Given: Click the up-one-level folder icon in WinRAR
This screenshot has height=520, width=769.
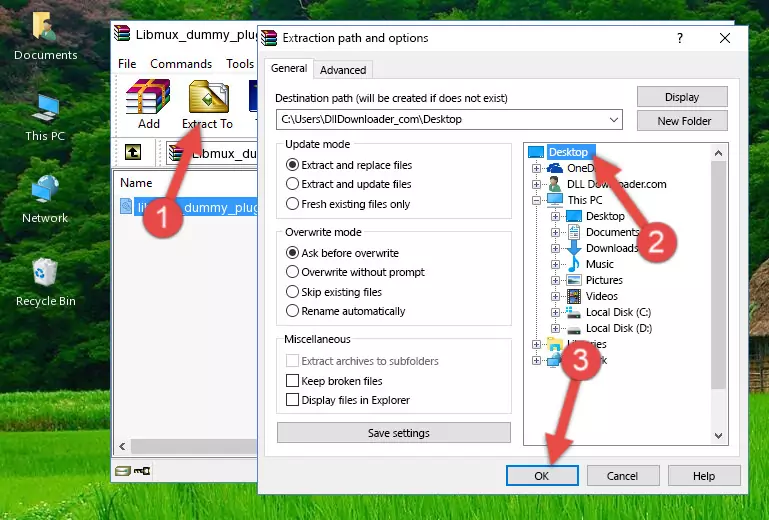Looking at the screenshot, I should tap(133, 153).
